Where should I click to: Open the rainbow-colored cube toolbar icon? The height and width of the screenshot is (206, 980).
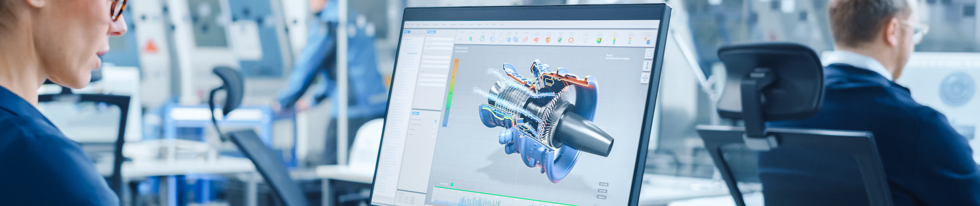pyautogui.click(x=599, y=40)
